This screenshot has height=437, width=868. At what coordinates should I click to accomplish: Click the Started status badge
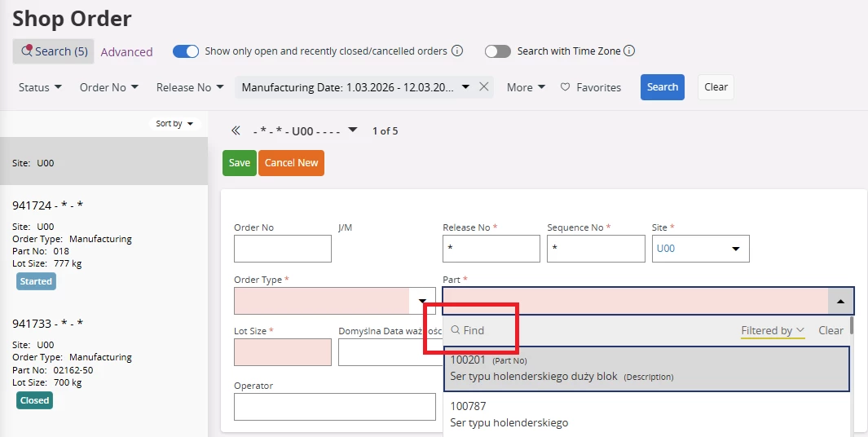[x=36, y=281]
